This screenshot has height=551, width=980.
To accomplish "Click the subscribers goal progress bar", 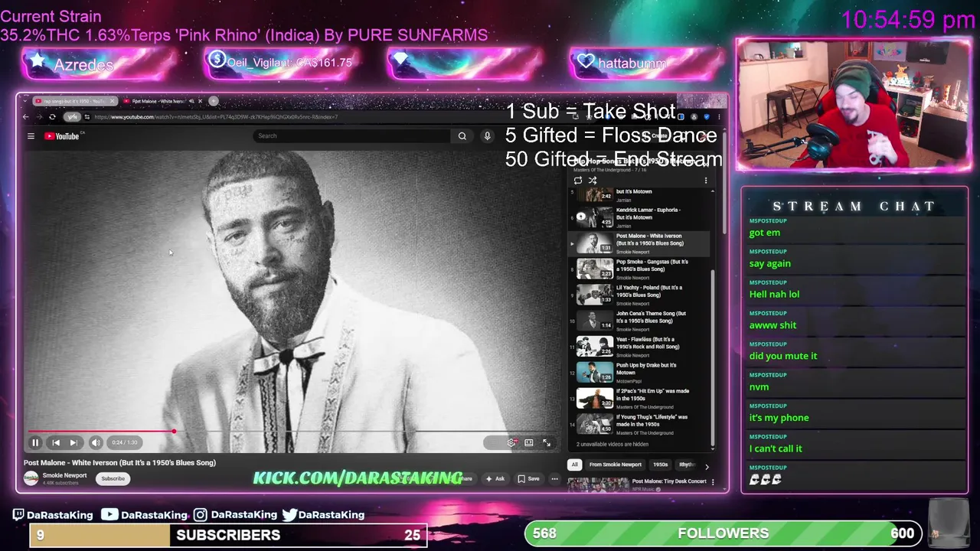I will tap(228, 535).
